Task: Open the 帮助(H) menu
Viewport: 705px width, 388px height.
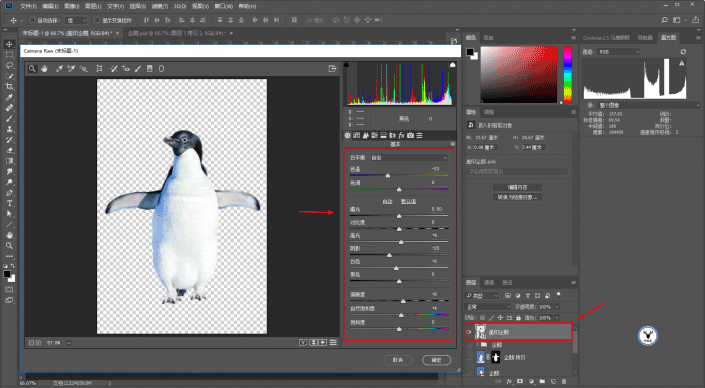Action: pyautogui.click(x=247, y=6)
